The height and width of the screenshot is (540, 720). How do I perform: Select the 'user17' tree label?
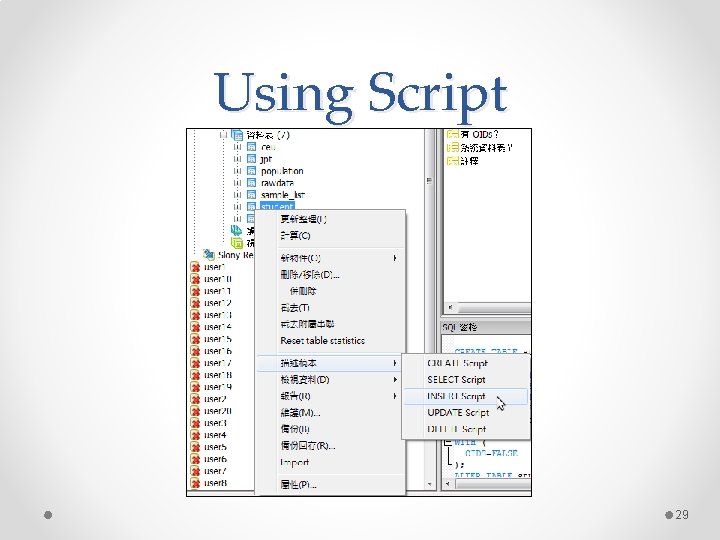[218, 363]
